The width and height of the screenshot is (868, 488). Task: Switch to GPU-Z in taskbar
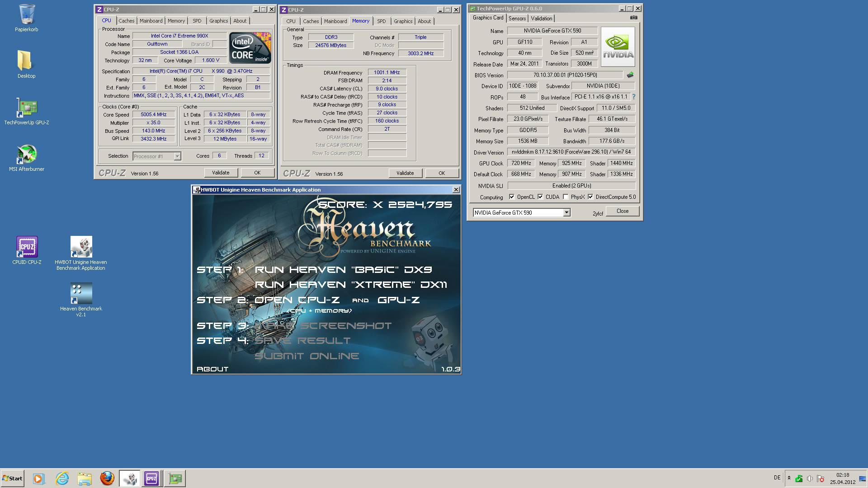click(x=175, y=479)
